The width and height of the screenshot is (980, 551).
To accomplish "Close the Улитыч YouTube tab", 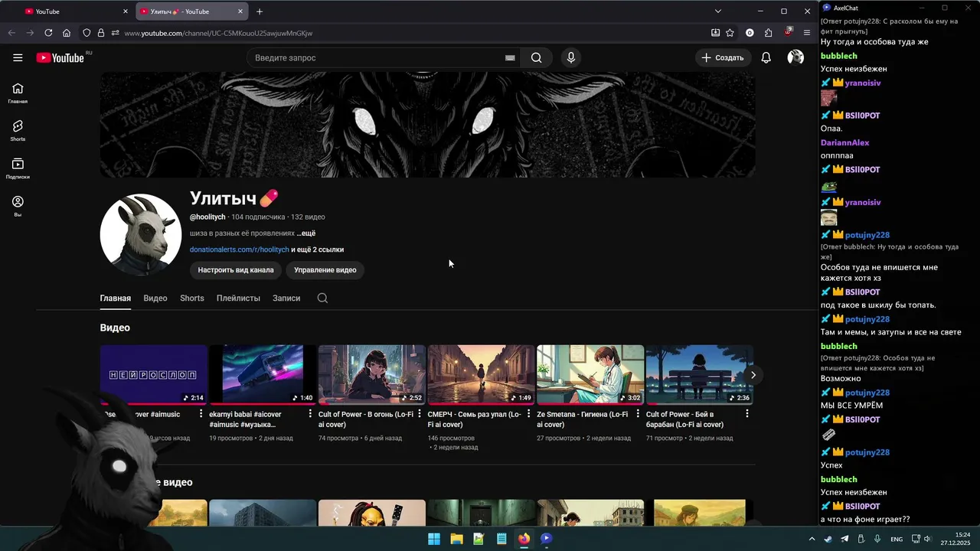I will (240, 11).
